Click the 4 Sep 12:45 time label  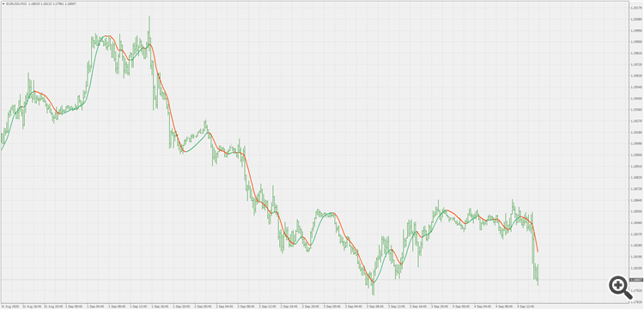[x=526, y=307]
